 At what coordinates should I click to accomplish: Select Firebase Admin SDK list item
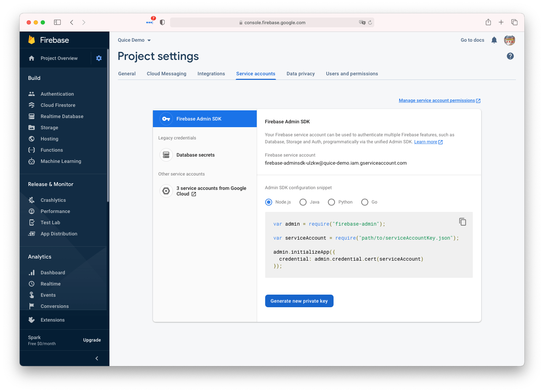tap(205, 119)
